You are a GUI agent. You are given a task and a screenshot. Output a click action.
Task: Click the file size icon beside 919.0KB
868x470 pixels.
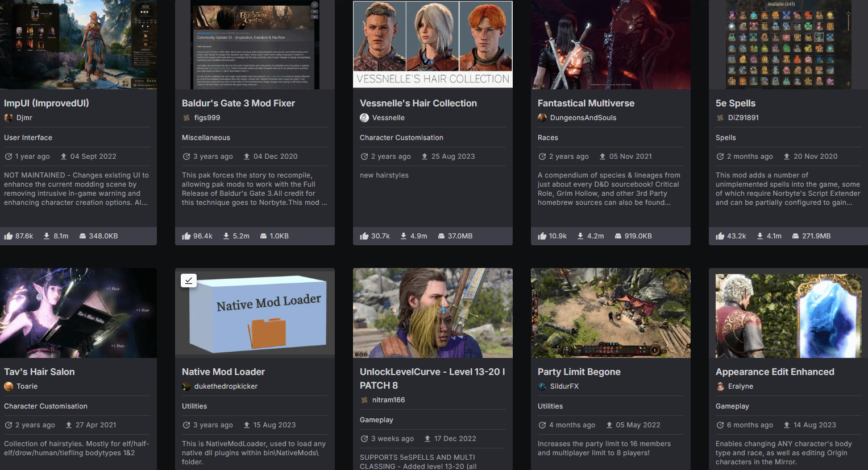(x=618, y=236)
